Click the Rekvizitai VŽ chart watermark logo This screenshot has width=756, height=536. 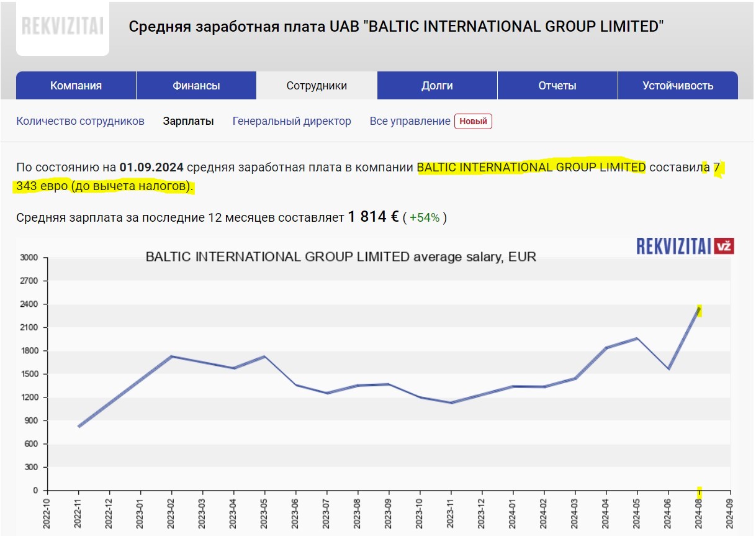click(x=685, y=246)
